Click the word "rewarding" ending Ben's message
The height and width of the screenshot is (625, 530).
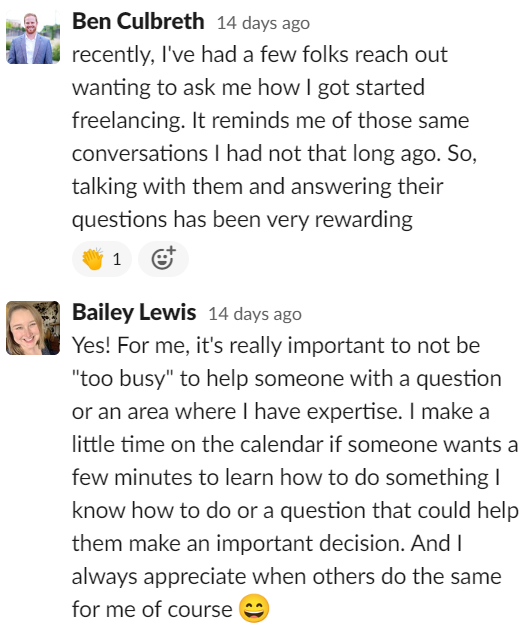(363, 220)
